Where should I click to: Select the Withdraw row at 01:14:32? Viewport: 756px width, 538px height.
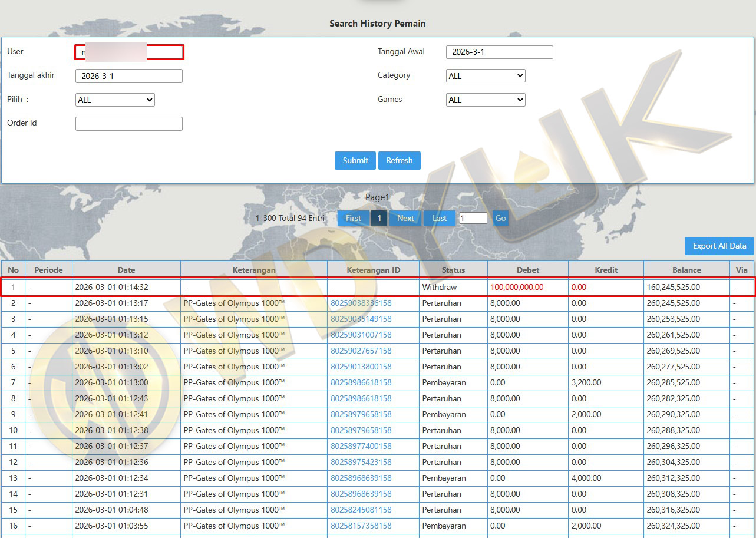(377, 287)
